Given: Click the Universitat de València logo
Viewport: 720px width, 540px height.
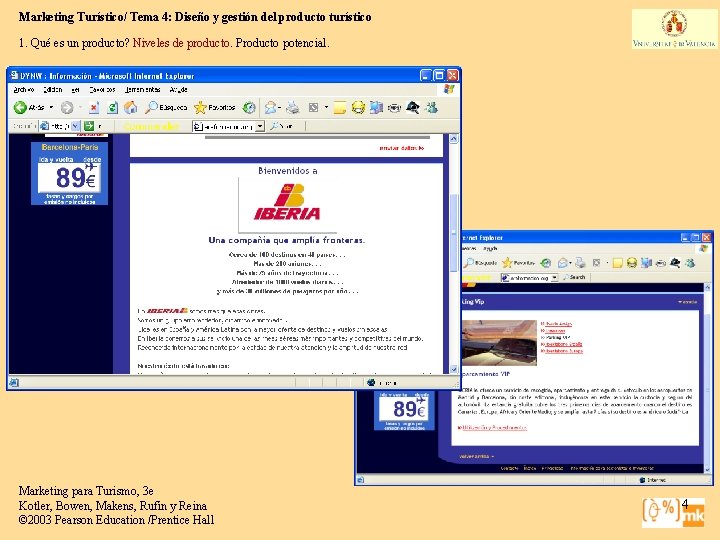Looking at the screenshot, I should [x=674, y=28].
